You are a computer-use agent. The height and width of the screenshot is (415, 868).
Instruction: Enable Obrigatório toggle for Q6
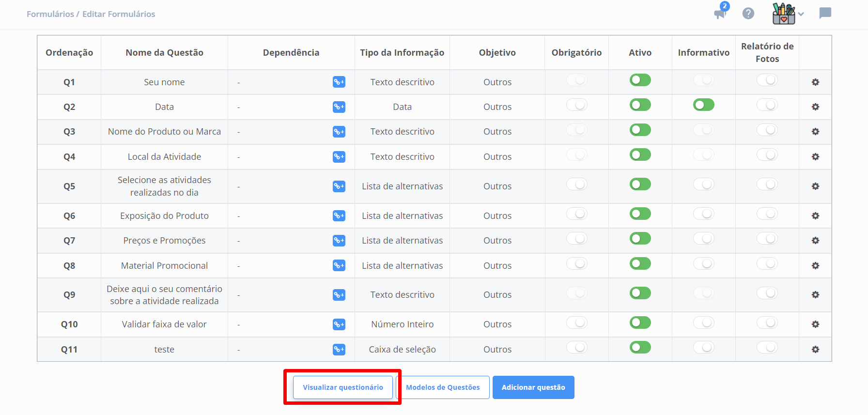click(576, 214)
